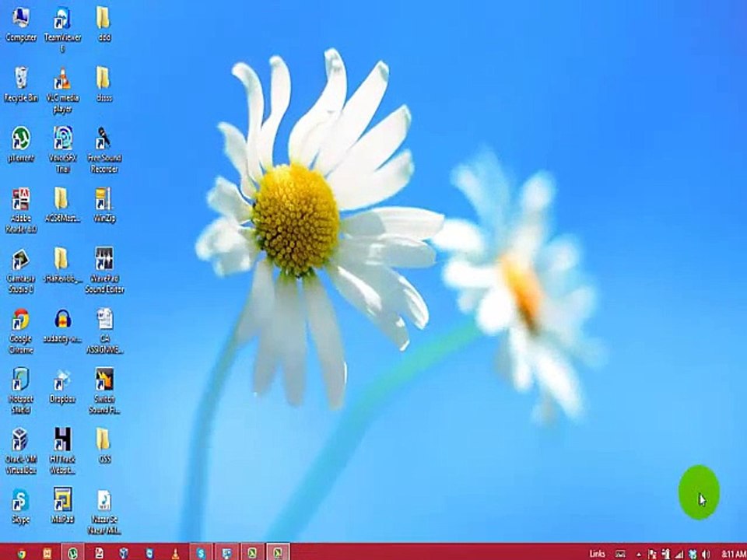747x560 pixels.
Task: Select the CA ASSIGNME document file
Action: pyautogui.click(x=103, y=331)
